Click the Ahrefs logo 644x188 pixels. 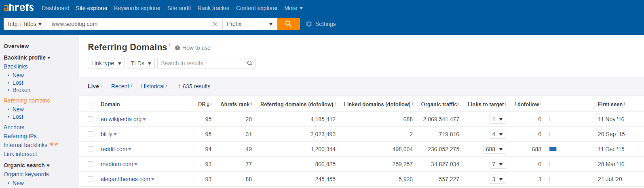point(19,8)
